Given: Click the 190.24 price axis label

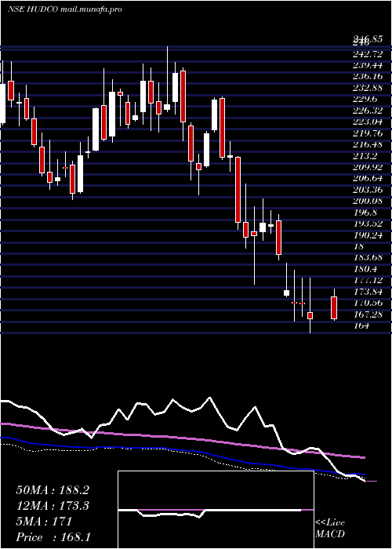Looking at the screenshot, I should 368,235.
